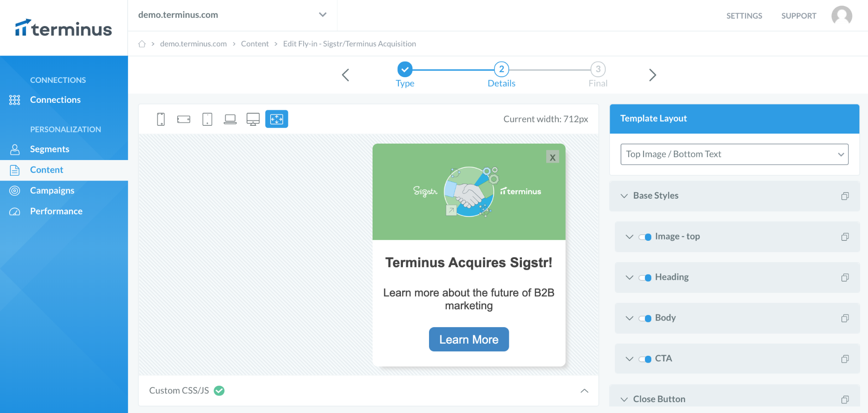Click the Campaigns target icon
The width and height of the screenshot is (868, 413).
(15, 191)
